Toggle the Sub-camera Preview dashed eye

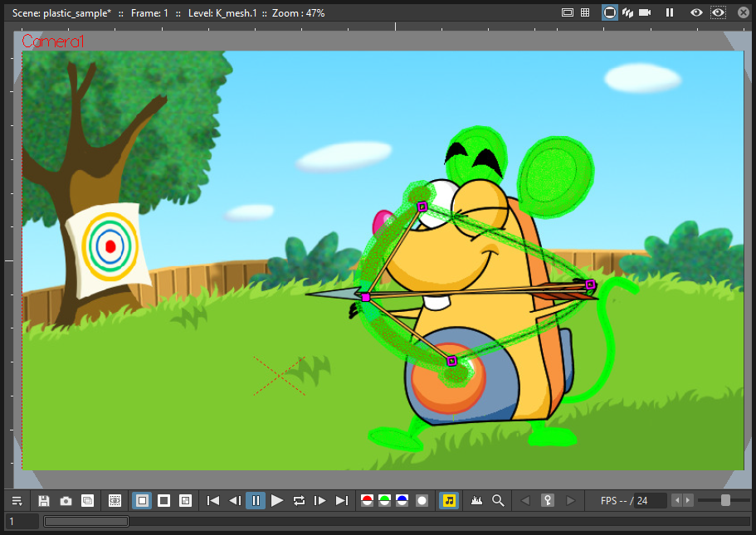(x=718, y=12)
